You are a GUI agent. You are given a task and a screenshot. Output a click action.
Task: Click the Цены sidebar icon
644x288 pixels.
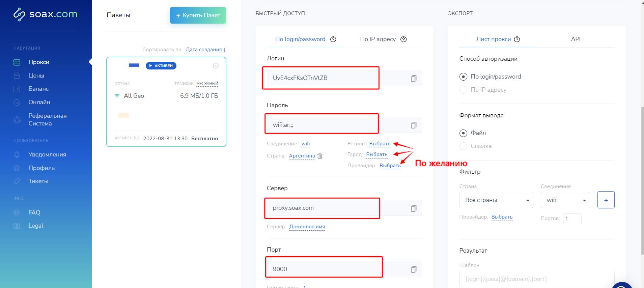(17, 76)
